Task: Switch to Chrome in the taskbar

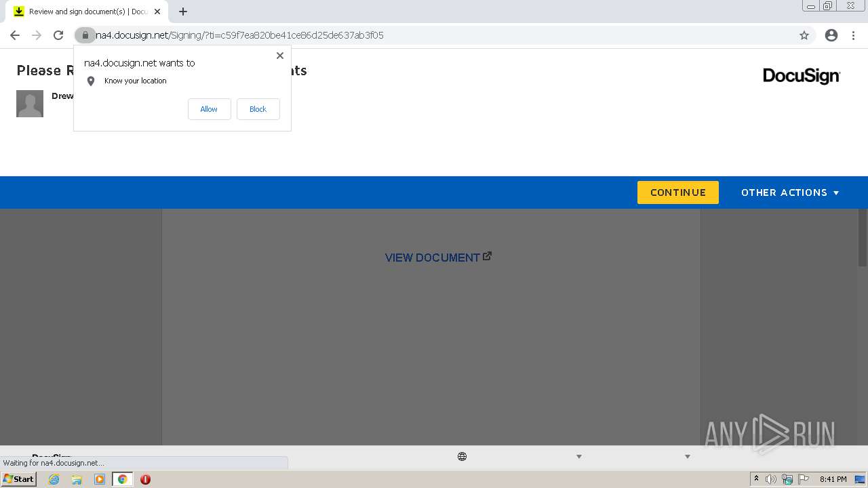Action: tap(123, 479)
